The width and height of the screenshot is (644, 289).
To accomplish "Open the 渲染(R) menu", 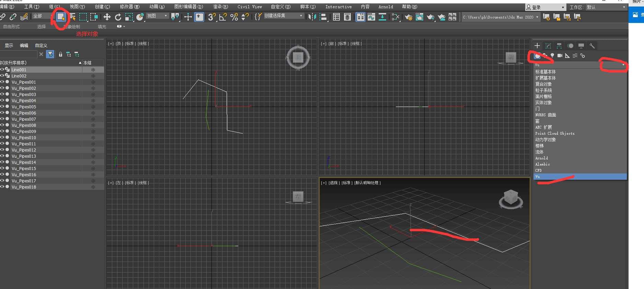I will coord(220,7).
